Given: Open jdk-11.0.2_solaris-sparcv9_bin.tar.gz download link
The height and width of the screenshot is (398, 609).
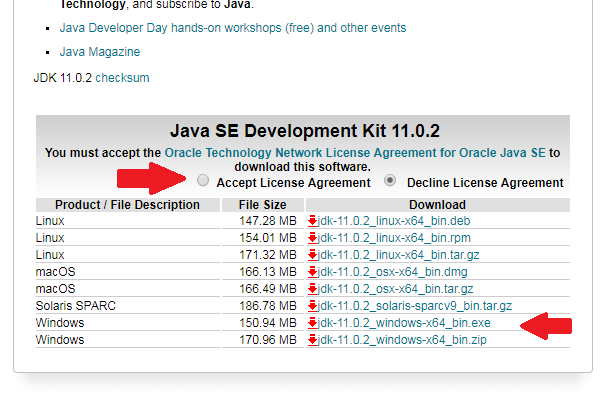Looking at the screenshot, I should pos(415,306).
